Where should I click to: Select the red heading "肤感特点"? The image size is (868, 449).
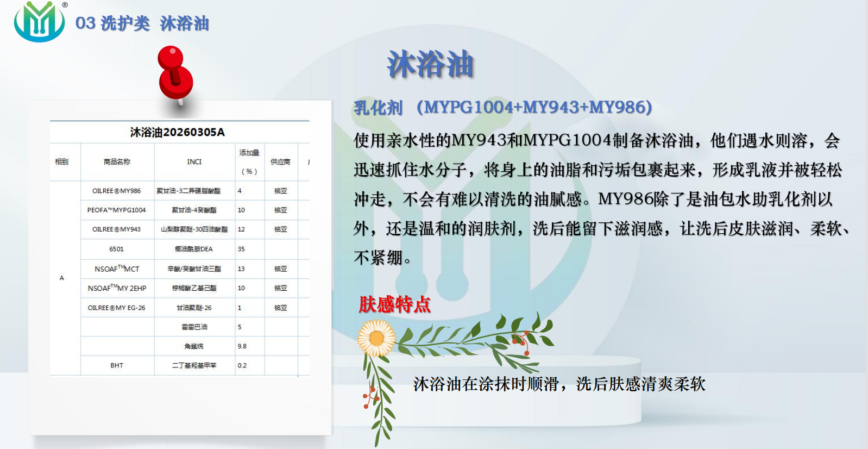pyautogui.click(x=394, y=304)
